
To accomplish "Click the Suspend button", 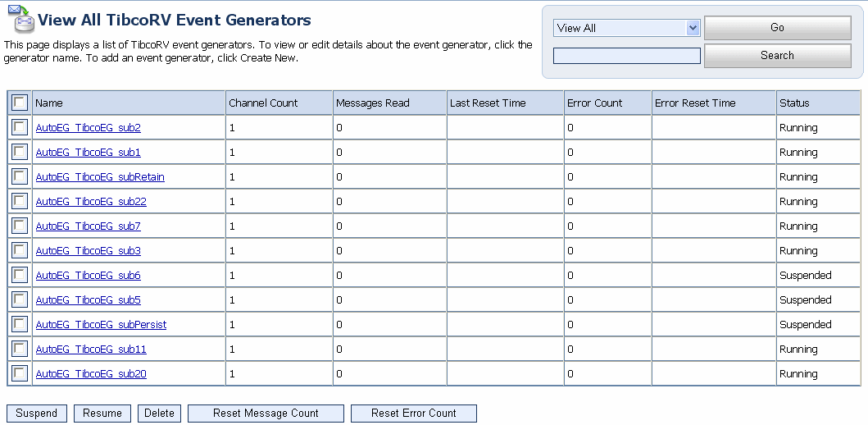I will click(37, 414).
